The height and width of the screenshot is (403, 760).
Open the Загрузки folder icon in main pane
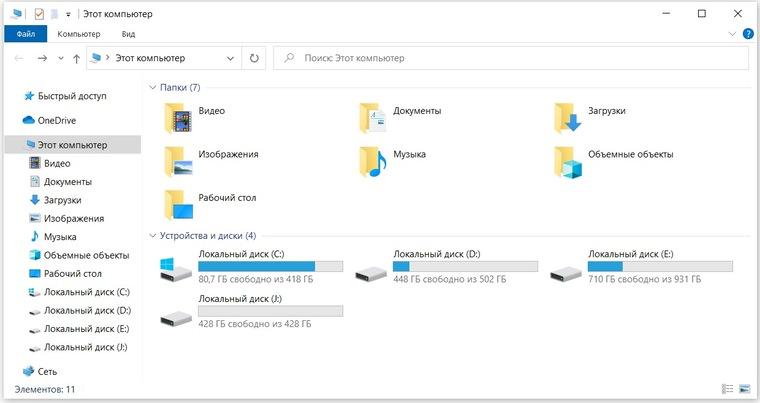(567, 118)
